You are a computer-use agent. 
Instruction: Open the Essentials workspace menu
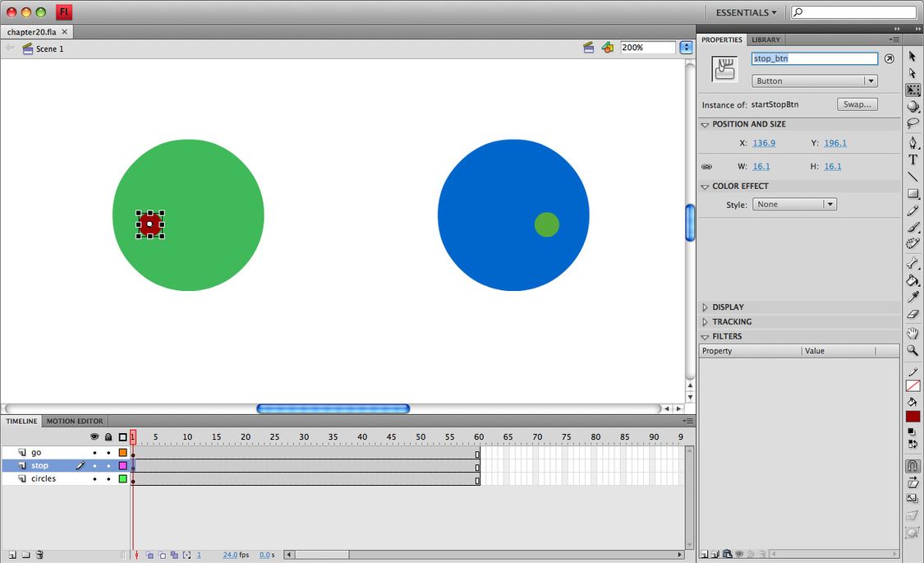pyautogui.click(x=745, y=12)
